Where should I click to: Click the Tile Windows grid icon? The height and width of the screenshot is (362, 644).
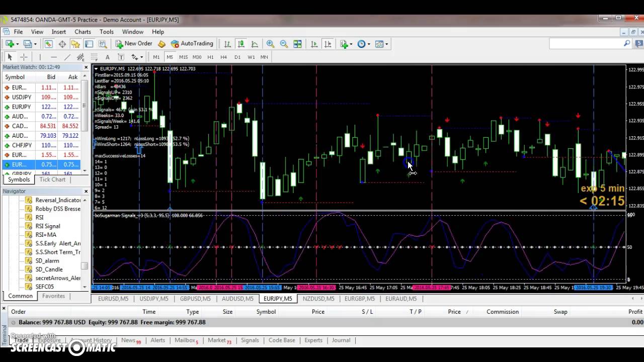[297, 44]
